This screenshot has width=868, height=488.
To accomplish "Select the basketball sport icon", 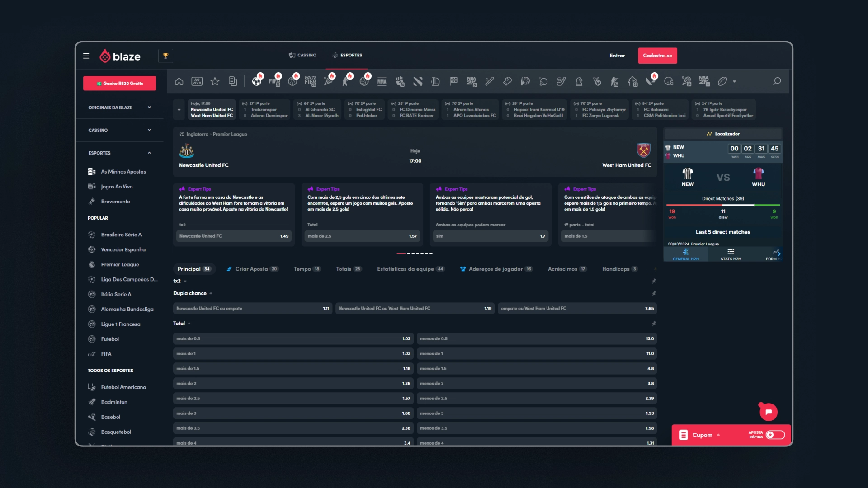I will click(x=292, y=81).
